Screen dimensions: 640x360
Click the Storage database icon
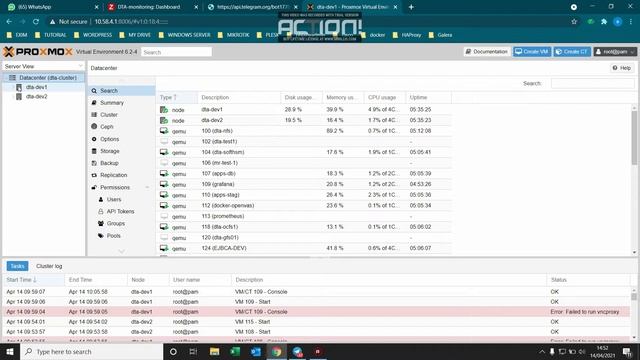coord(94,151)
